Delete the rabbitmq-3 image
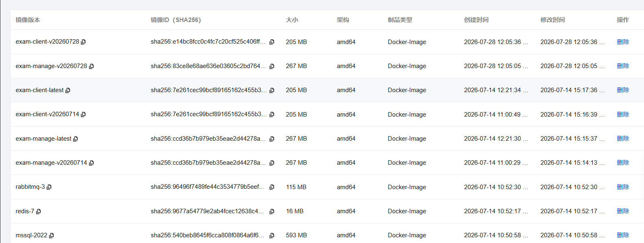 [x=623, y=187]
